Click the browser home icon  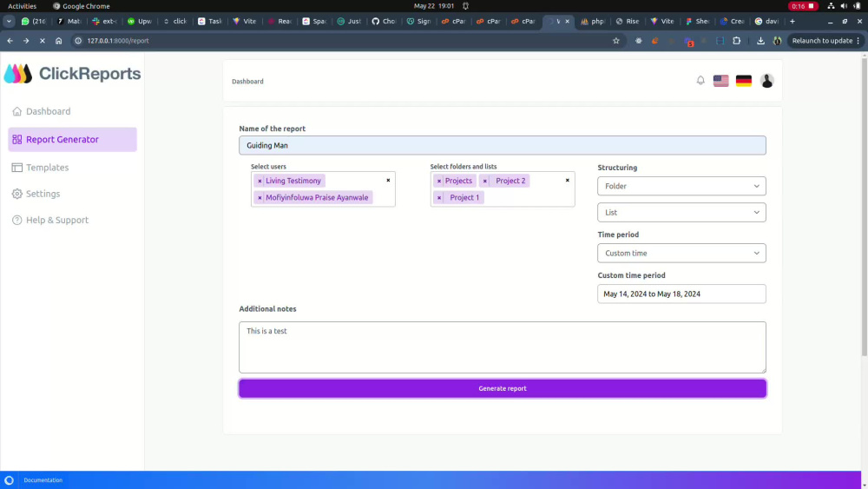coord(59,41)
